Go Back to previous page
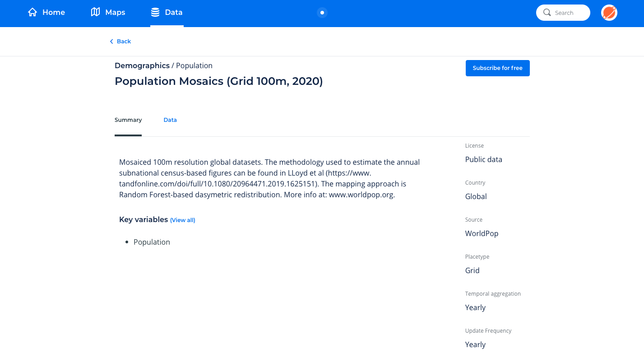644x353 pixels. (x=120, y=42)
